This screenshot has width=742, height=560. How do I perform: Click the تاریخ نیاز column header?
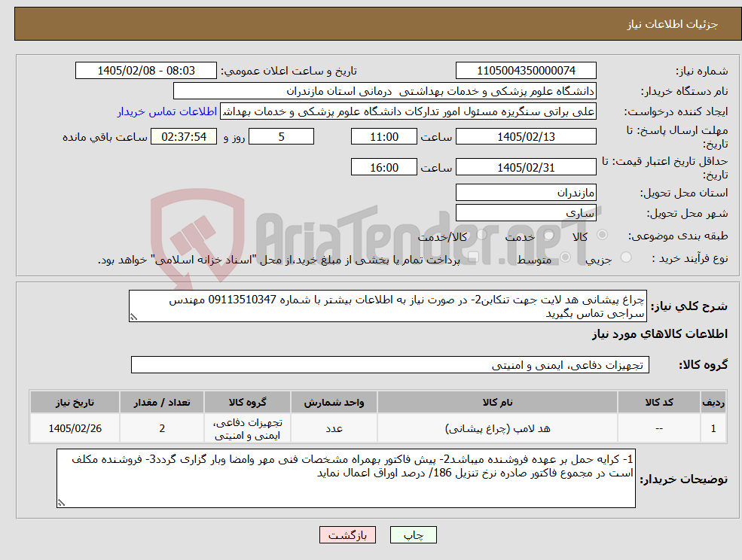tap(75, 402)
